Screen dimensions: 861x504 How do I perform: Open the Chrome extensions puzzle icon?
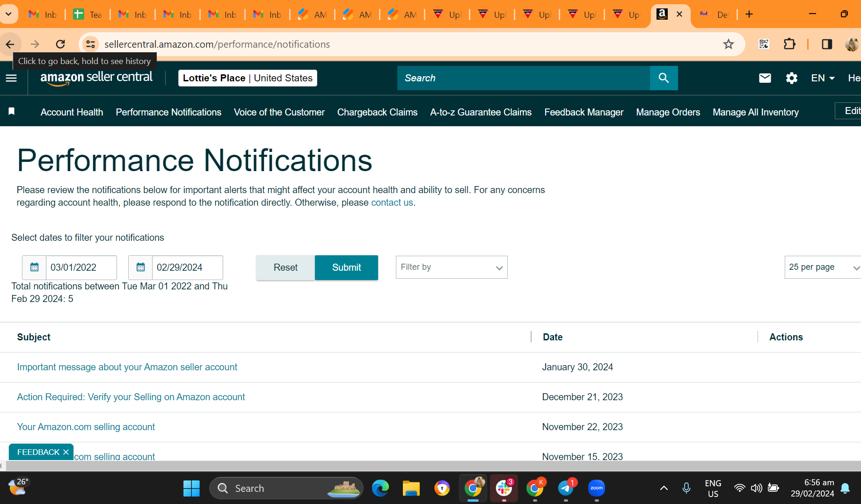click(789, 44)
